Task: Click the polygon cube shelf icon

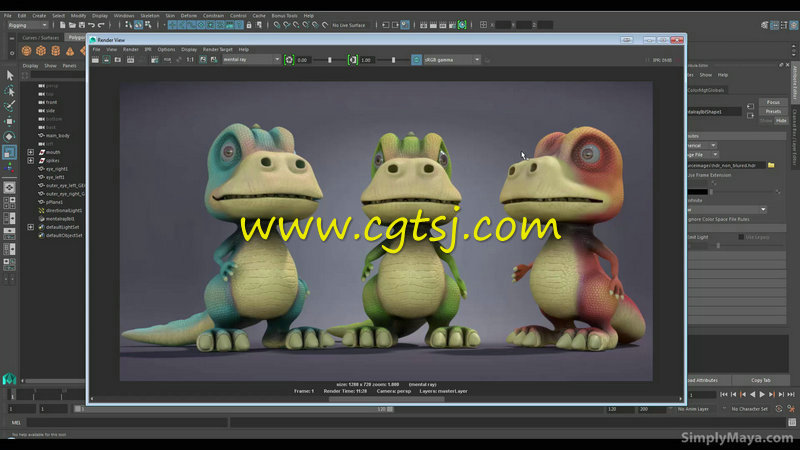Action: pyautogui.click(x=41, y=51)
